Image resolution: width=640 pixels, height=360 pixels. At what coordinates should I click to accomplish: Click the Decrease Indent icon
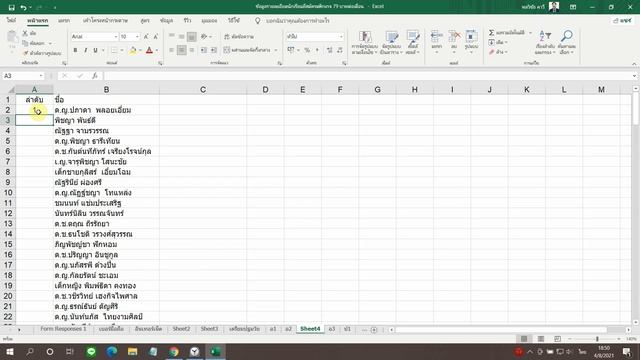pos(203,50)
